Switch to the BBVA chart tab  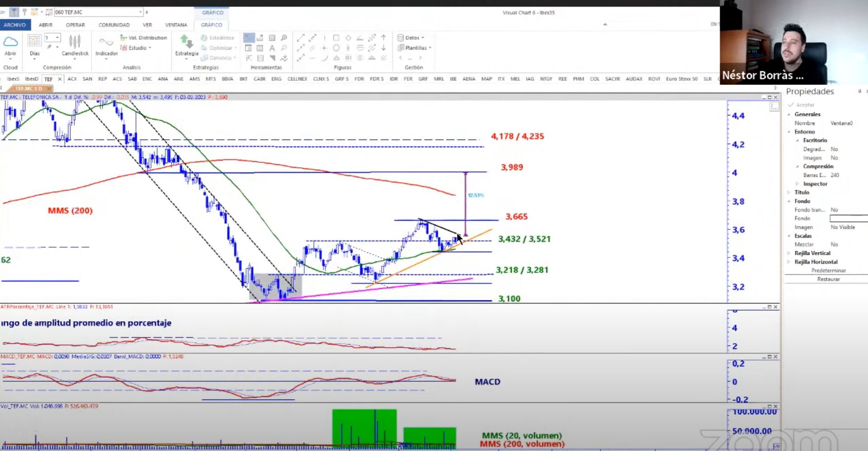tap(227, 79)
